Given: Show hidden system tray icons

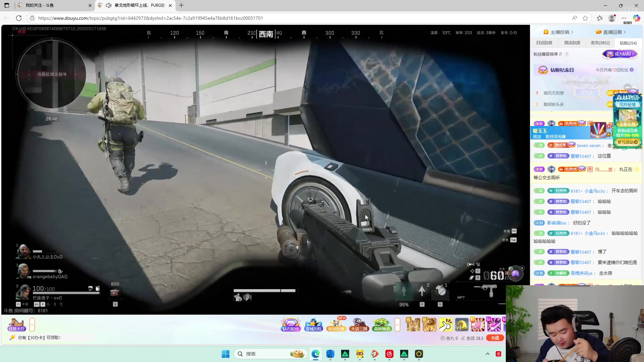Looking at the screenshot, I should click(x=488, y=354).
